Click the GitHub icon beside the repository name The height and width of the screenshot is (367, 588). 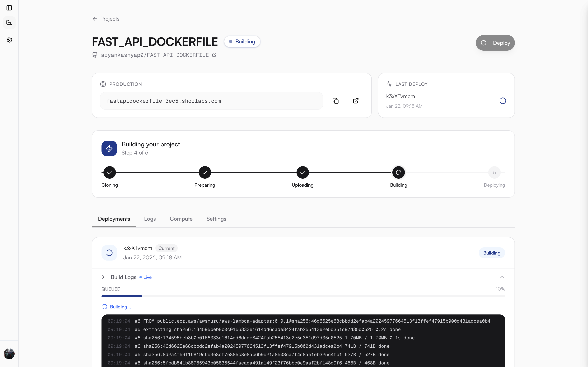pyautogui.click(x=94, y=55)
